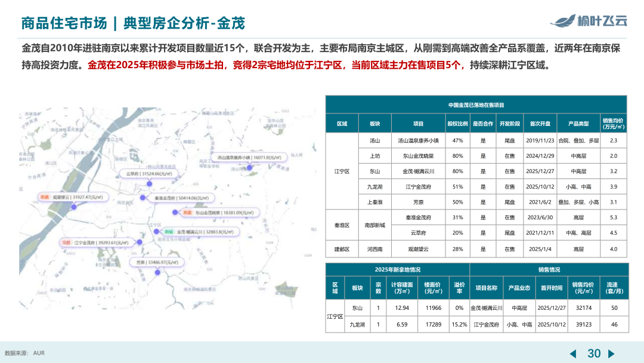Image resolution: width=644 pixels, height=363 pixels.
Task: Select map marker dot beside 东山金茂晓棠 label
Action: point(175,212)
